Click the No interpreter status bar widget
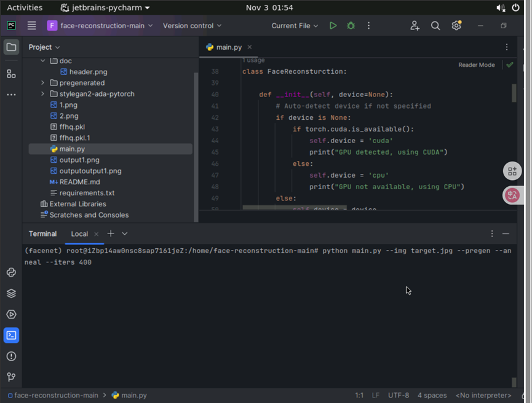 point(483,395)
